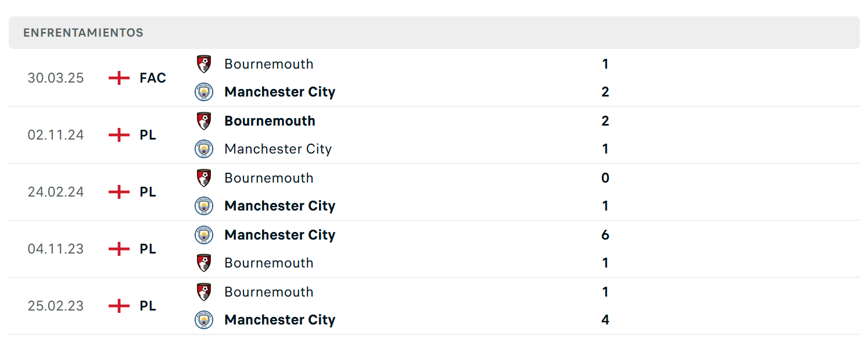Image resolution: width=868 pixels, height=346 pixels.
Task: Open PL label of 02.11.24 match
Action: (148, 135)
